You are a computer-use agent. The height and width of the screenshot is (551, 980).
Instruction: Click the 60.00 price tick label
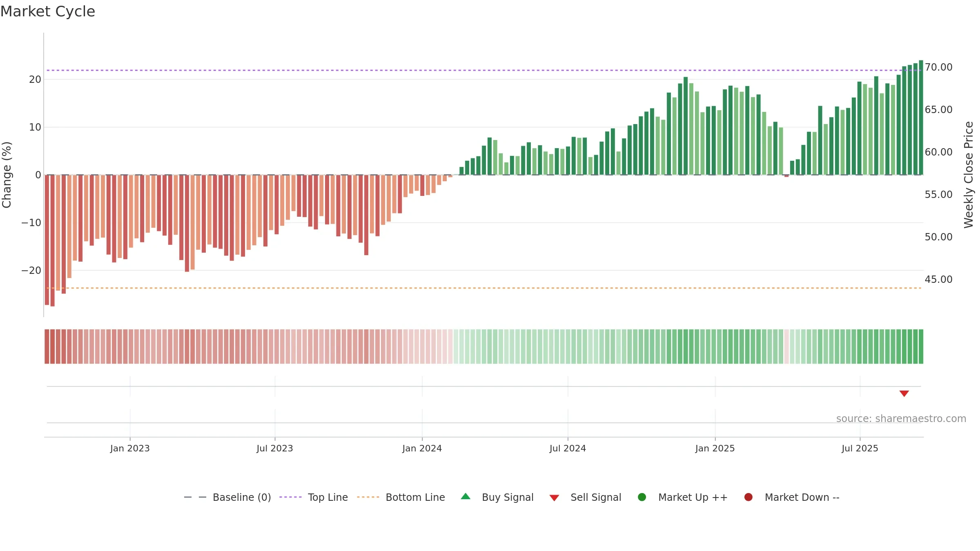(x=938, y=152)
